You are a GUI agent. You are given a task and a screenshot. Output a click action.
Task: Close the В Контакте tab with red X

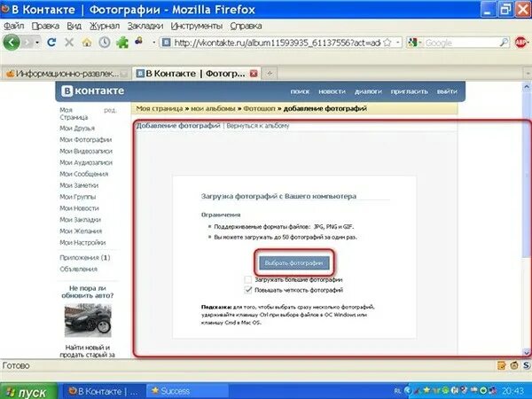click(254, 74)
